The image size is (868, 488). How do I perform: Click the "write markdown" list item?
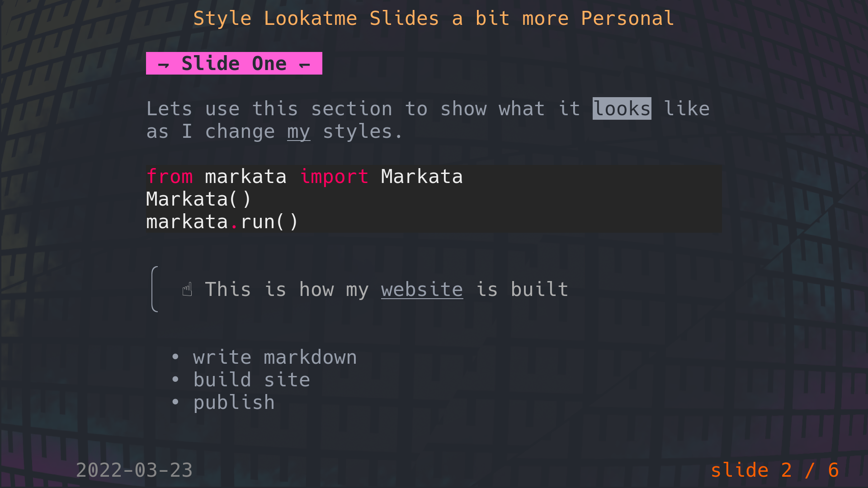(275, 357)
